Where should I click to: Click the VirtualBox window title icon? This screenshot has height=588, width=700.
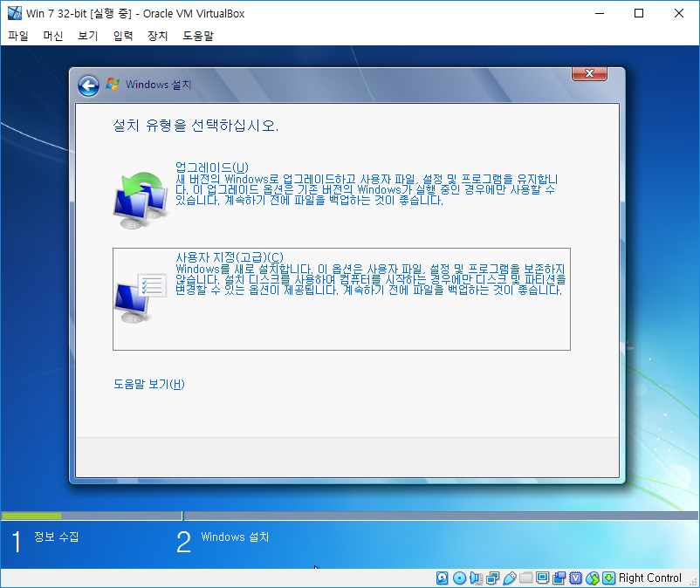pyautogui.click(x=15, y=13)
